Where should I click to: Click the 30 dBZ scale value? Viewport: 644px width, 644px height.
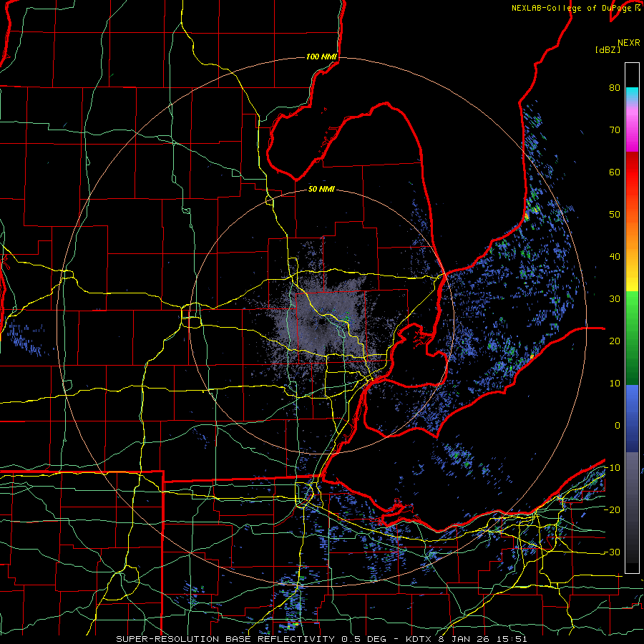[x=615, y=298]
